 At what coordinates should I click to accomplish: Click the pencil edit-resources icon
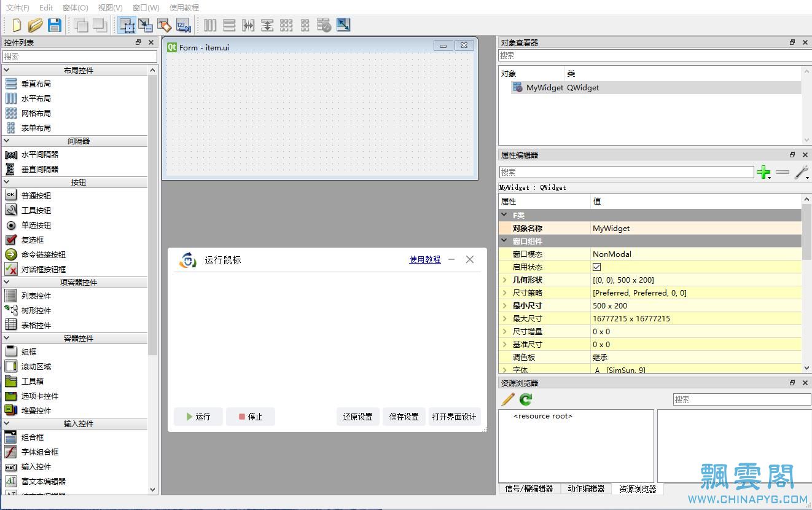point(508,399)
